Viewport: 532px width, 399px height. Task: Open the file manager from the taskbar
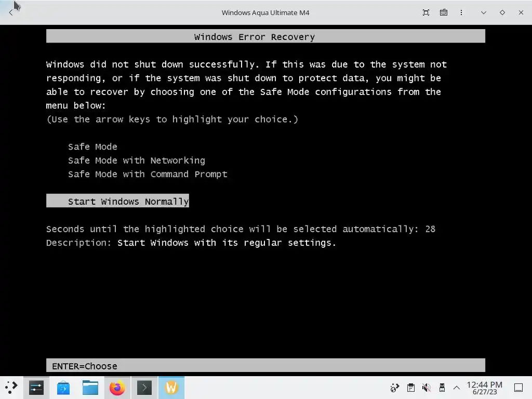(90, 388)
